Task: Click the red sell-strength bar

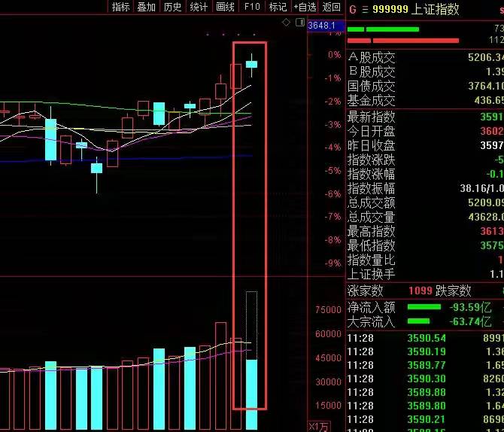Action: pos(403,41)
